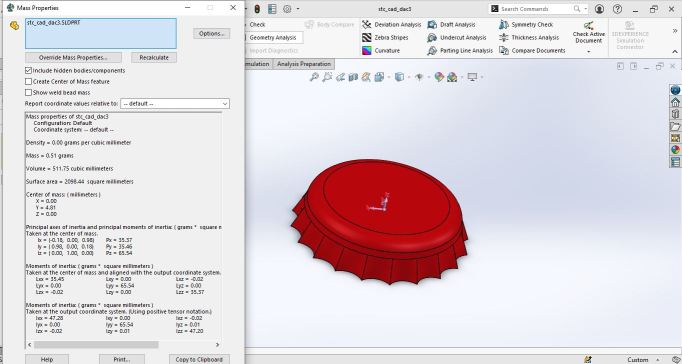Select Geometry Analysis command
The width and height of the screenshot is (682, 364).
pyautogui.click(x=273, y=38)
